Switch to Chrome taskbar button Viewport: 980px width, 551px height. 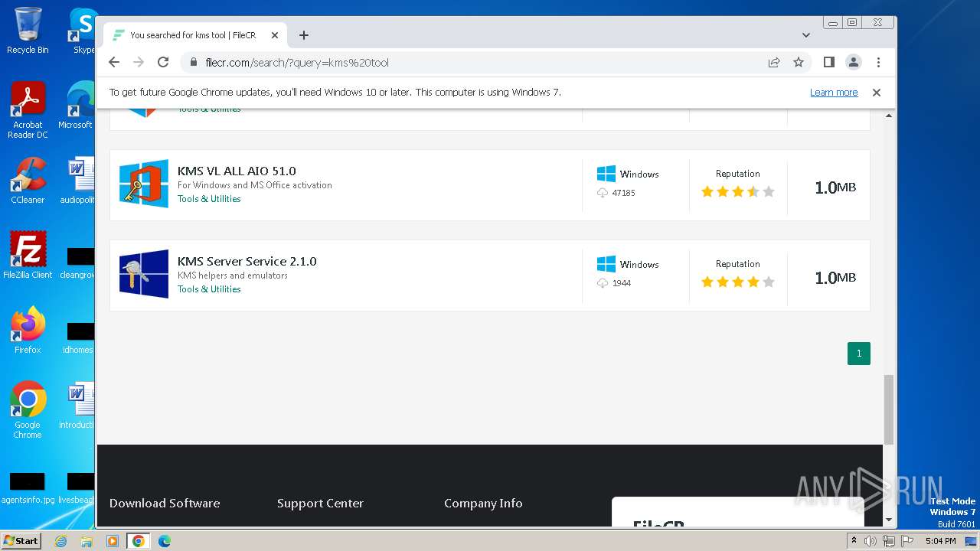pyautogui.click(x=139, y=541)
